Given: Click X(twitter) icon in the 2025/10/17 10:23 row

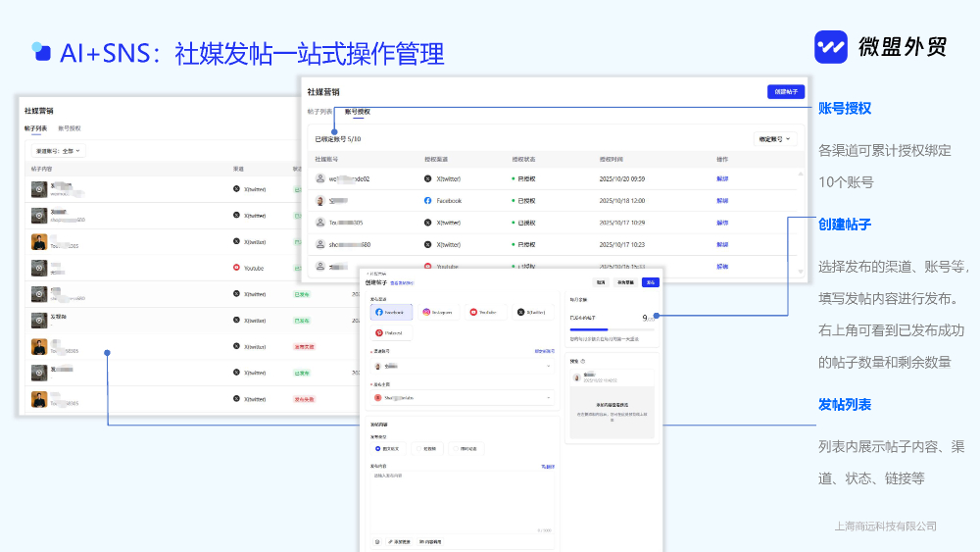Looking at the screenshot, I should click(427, 244).
